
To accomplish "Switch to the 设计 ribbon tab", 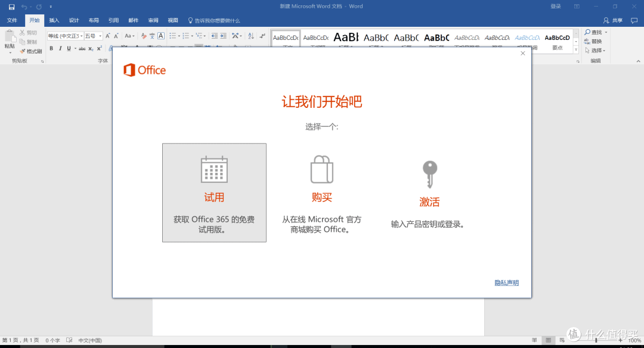I will point(74,20).
